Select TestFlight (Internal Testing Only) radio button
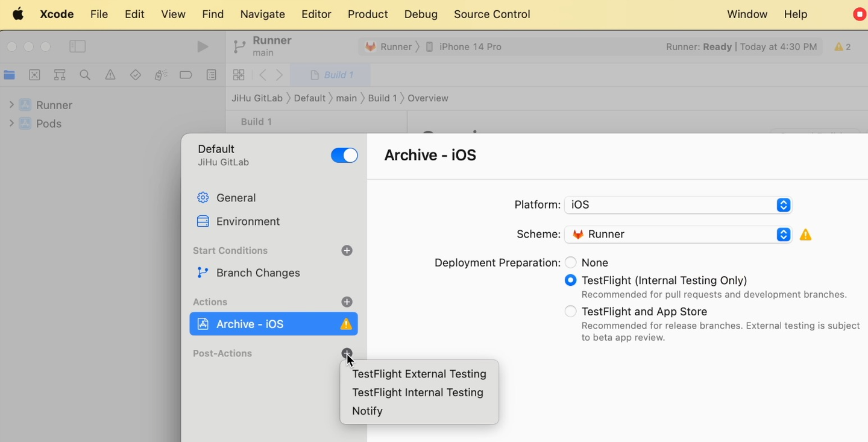The image size is (868, 442). (x=570, y=280)
